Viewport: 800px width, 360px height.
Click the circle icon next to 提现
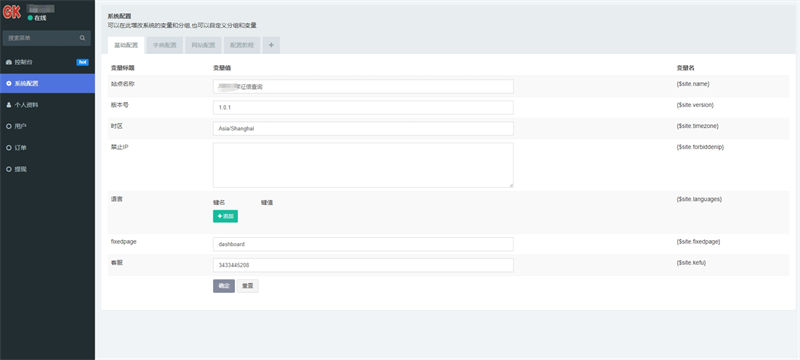pos(8,169)
